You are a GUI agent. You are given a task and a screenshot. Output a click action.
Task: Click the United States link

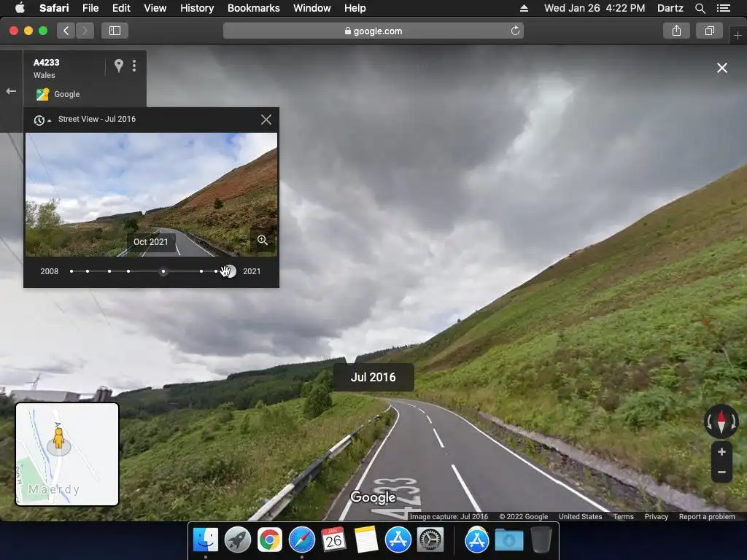click(x=580, y=517)
